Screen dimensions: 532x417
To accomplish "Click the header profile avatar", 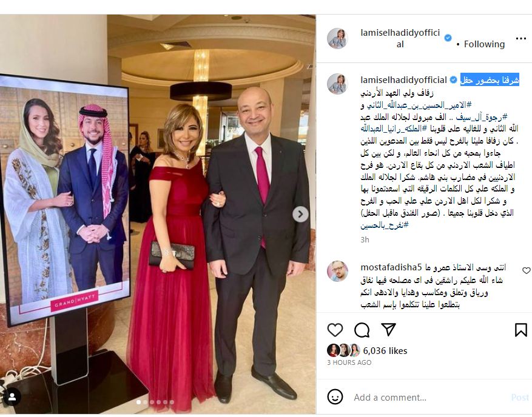I will (x=338, y=38).
